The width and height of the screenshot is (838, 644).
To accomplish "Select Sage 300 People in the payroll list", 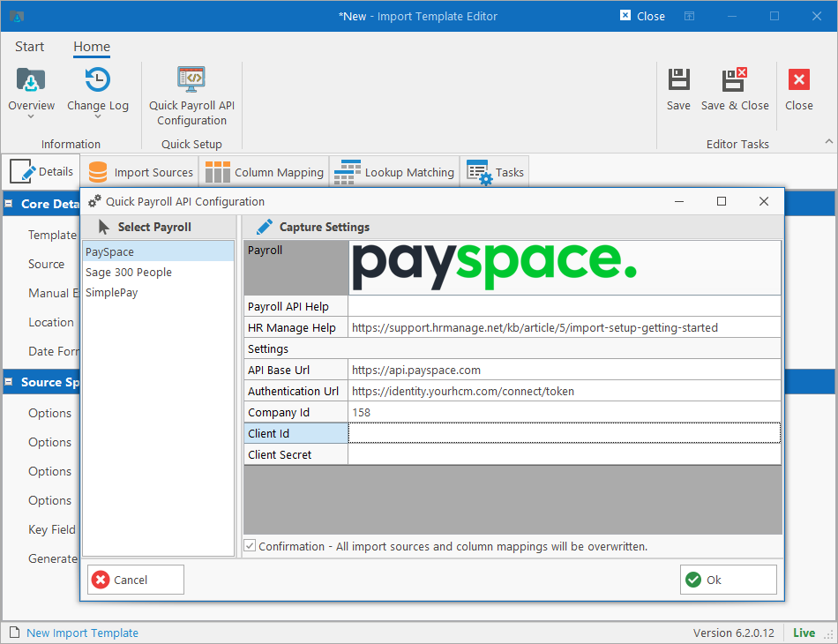I will [158, 272].
